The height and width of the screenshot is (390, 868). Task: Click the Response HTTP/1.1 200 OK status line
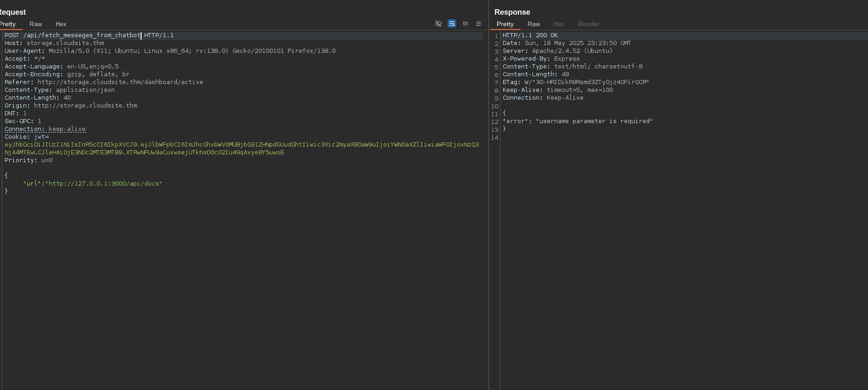coord(530,35)
